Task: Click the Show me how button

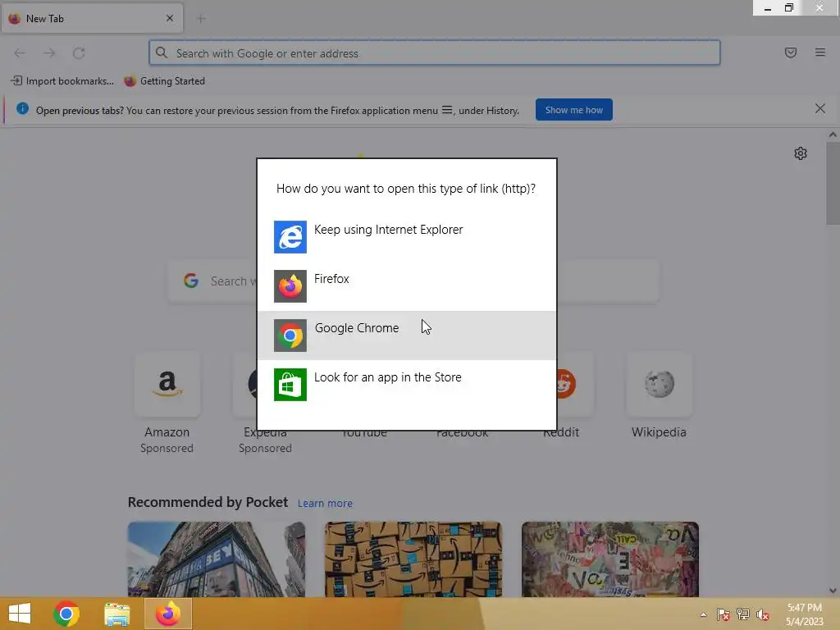Action: click(x=573, y=110)
